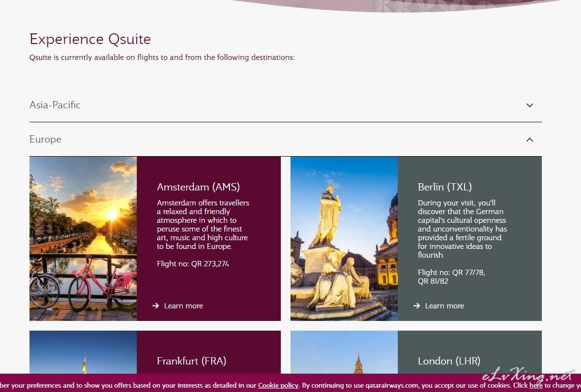Click the arrow icon beside Amsterdam Learn more
The width and height of the screenshot is (581, 392).
156,306
